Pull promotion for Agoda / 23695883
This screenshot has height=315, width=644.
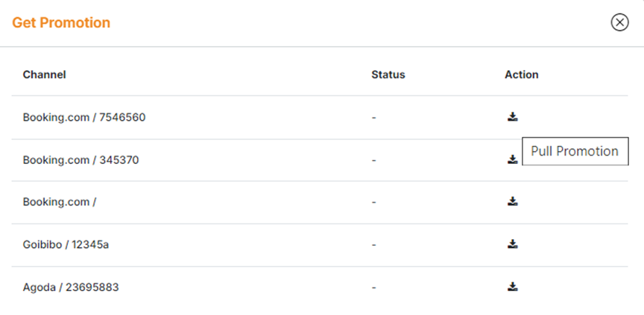512,287
